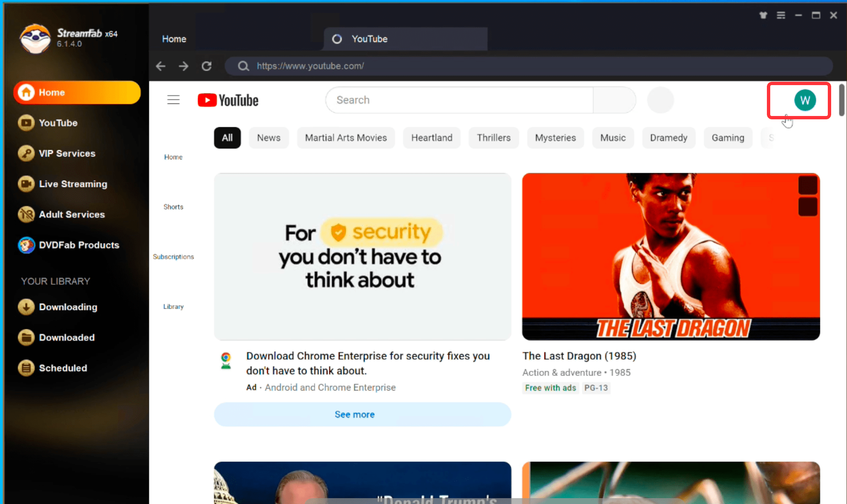Click the search submit button beside Search box
Screen dimensions: 847x504
pyautogui.click(x=615, y=100)
